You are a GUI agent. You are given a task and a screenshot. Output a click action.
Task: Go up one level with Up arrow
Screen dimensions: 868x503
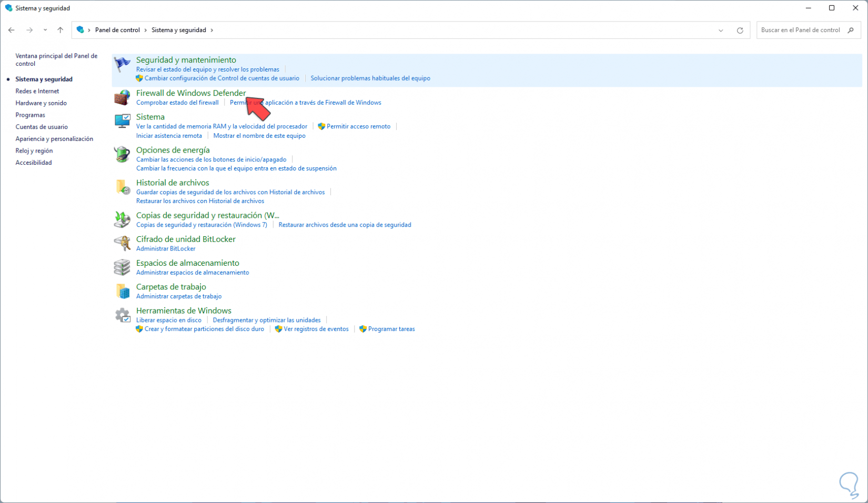60,30
